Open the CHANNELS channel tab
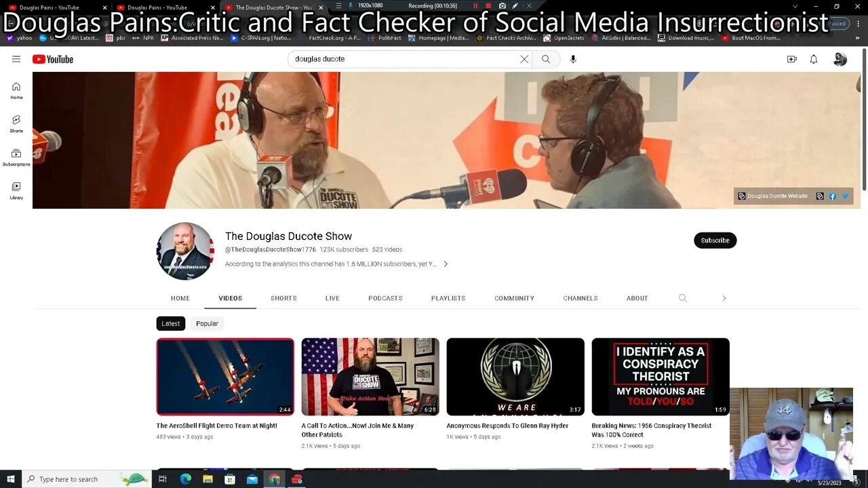868x488 pixels. pyautogui.click(x=580, y=298)
